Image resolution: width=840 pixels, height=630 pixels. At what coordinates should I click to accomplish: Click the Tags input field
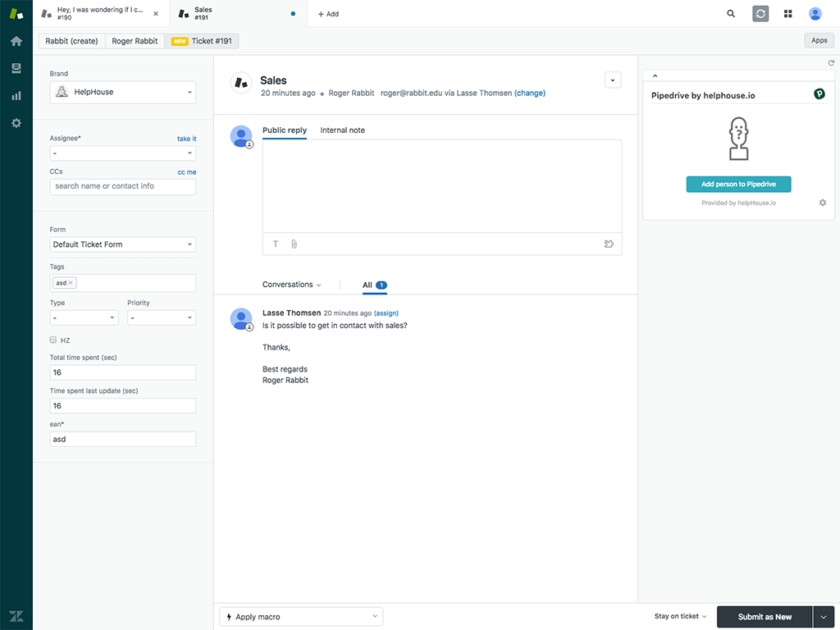[x=123, y=283]
